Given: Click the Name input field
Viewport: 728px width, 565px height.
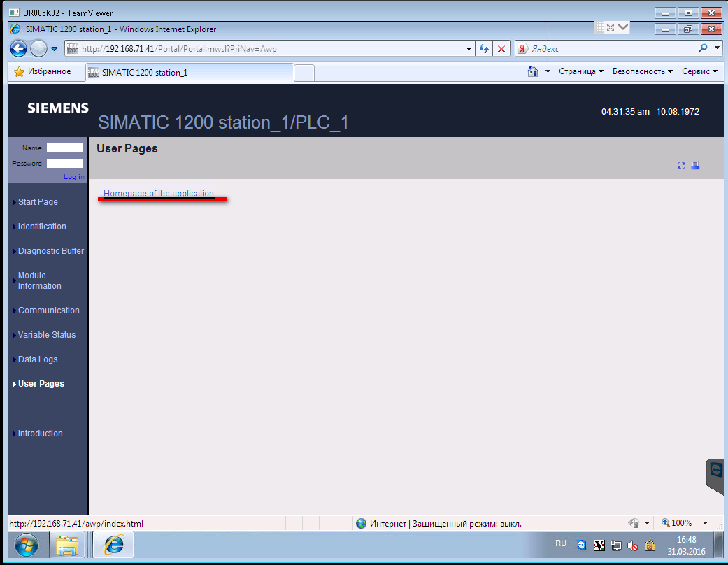Looking at the screenshot, I should (x=64, y=148).
